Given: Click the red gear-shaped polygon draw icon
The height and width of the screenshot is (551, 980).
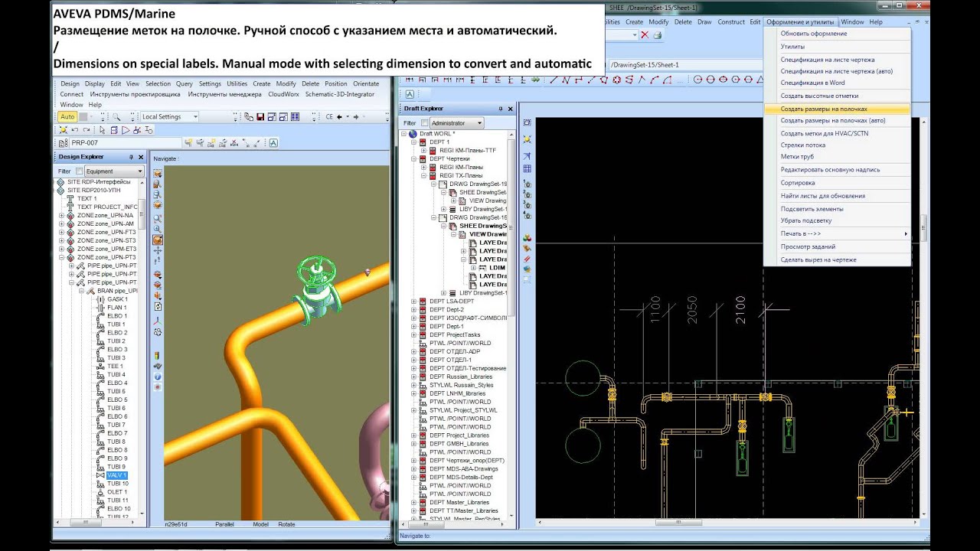Looking at the screenshot, I should (617, 80).
